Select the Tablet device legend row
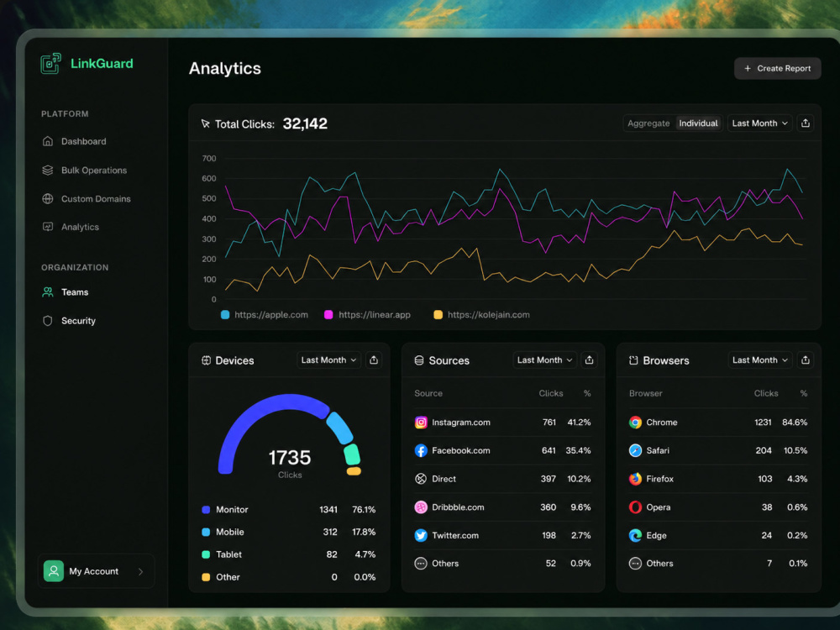Viewport: 840px width, 630px height. (x=289, y=555)
